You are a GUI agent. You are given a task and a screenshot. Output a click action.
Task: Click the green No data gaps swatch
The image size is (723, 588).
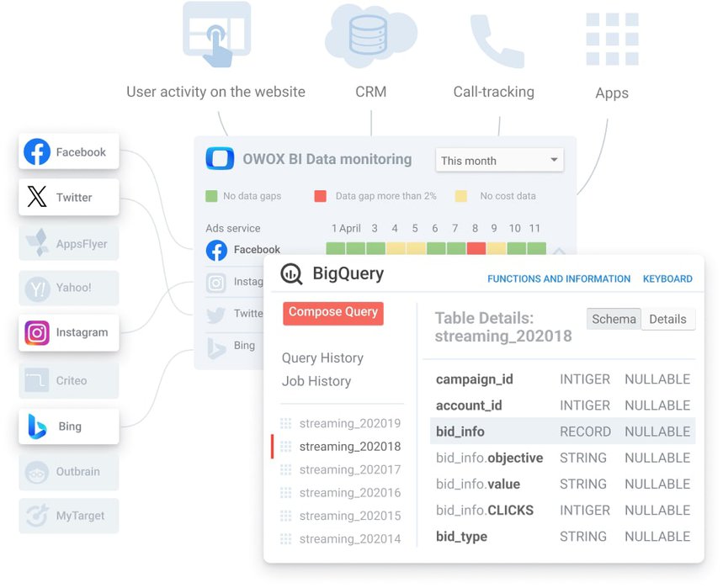(x=211, y=196)
